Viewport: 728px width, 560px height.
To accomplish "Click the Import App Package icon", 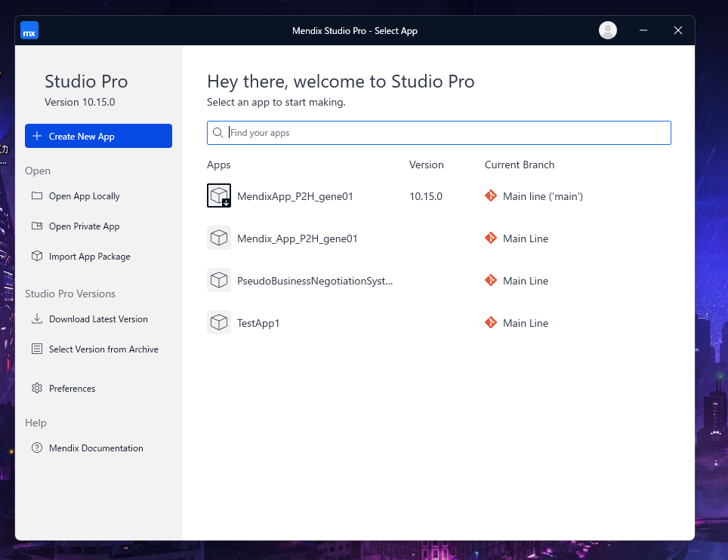I will (37, 256).
